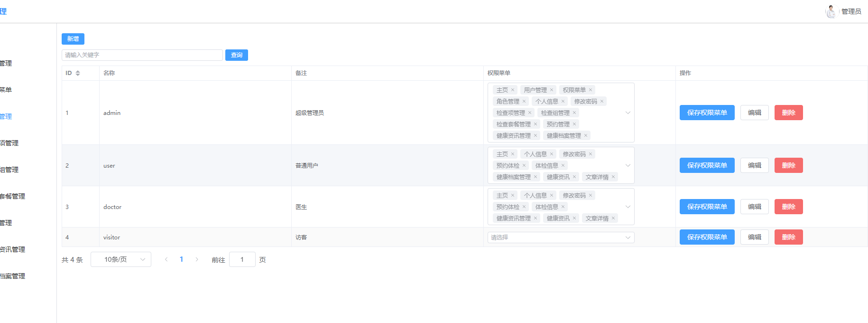Click the 新增 button
The width and height of the screenshot is (868, 323).
[x=73, y=39]
